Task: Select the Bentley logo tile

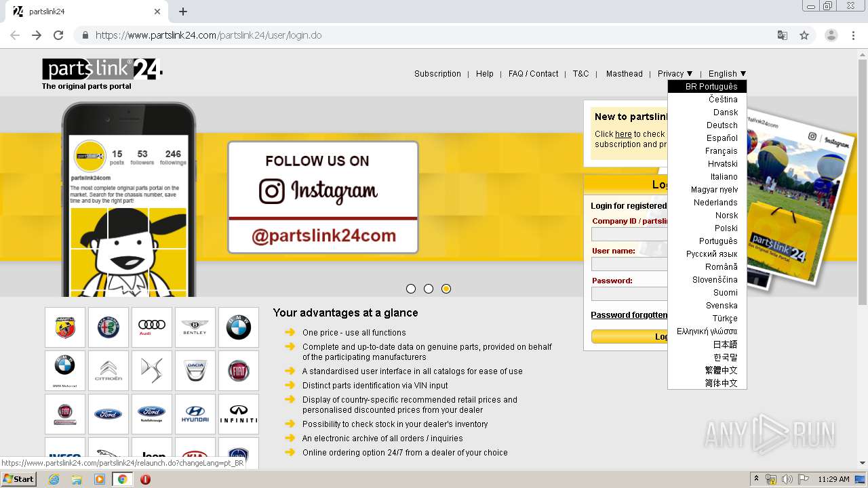Action: coord(195,327)
